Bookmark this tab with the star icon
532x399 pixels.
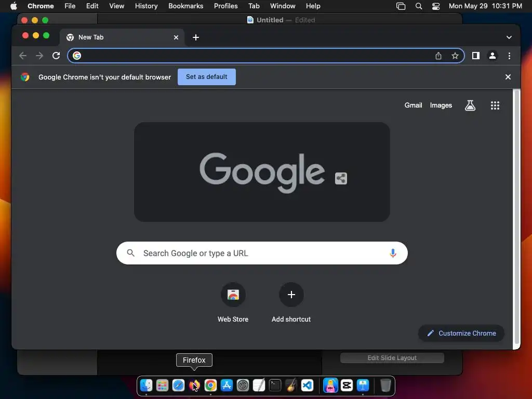coord(455,56)
